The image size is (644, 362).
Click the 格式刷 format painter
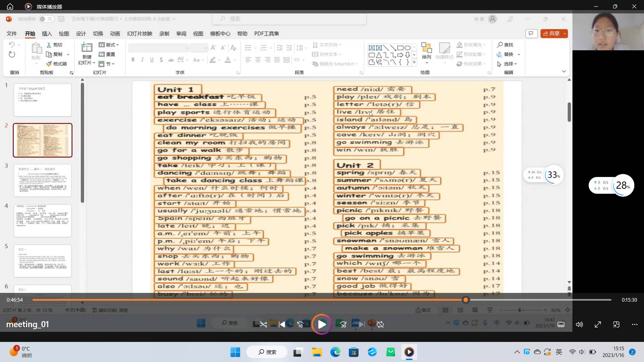point(56,64)
